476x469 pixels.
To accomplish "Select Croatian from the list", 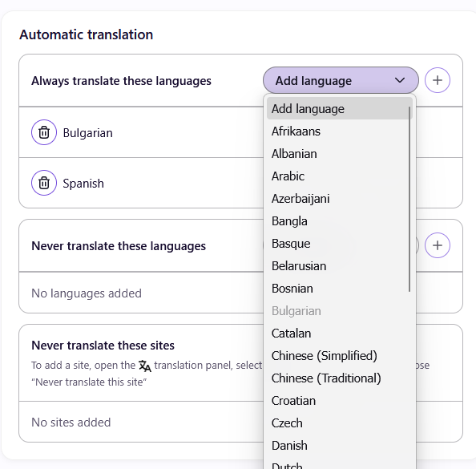I will tap(340, 401).
